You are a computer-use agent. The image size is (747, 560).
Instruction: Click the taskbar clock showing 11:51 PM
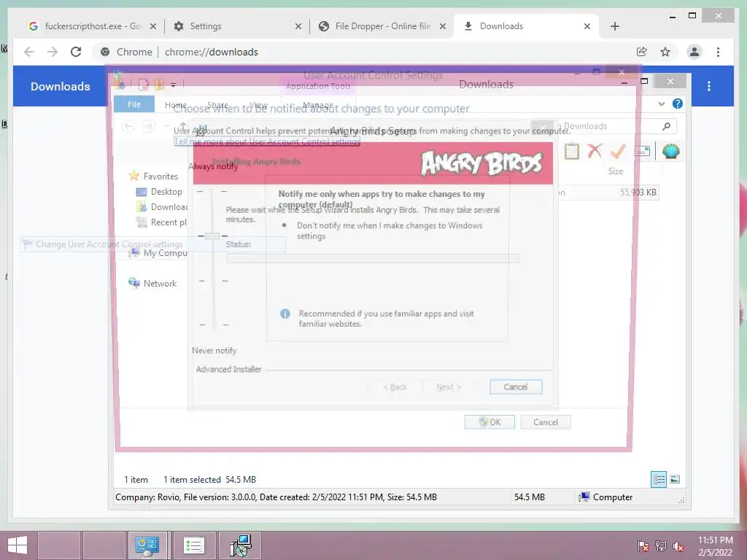pyautogui.click(x=715, y=545)
